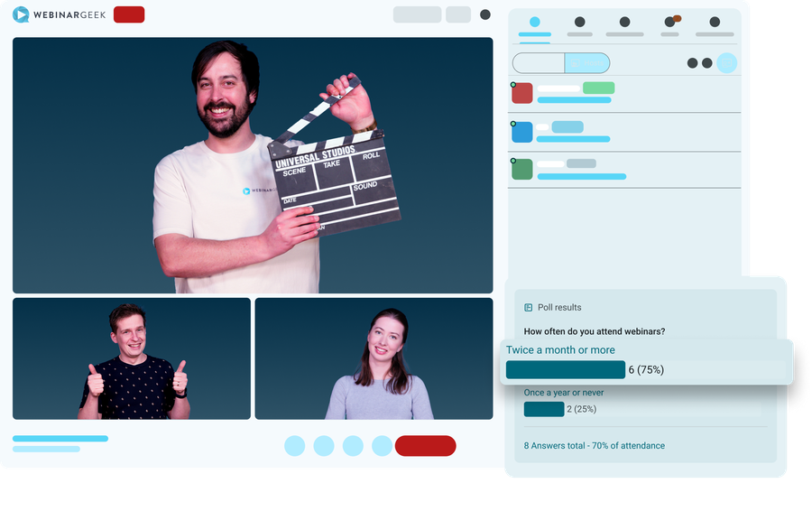Click the 'How often do you attend webinars?' question
812x511 pixels.
(595, 331)
